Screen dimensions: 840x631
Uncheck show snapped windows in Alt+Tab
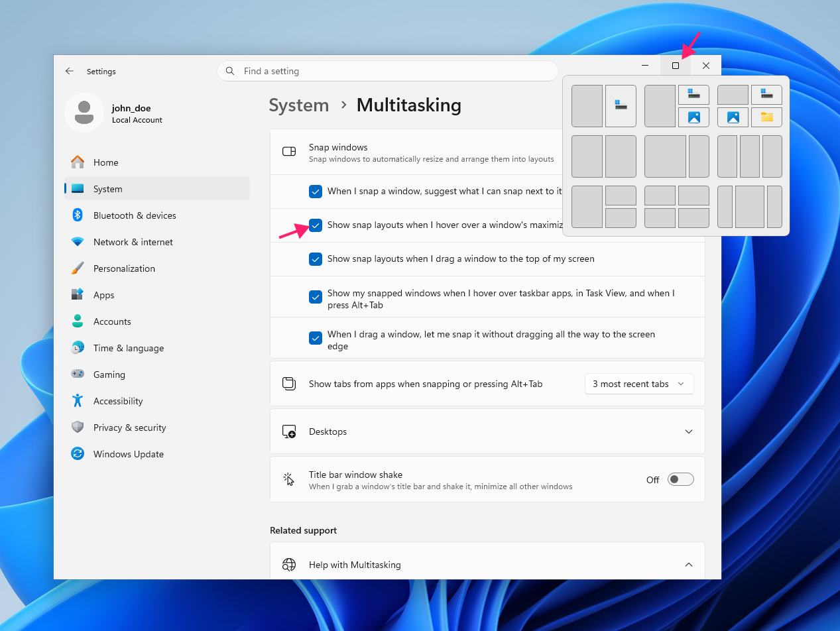pyautogui.click(x=316, y=297)
